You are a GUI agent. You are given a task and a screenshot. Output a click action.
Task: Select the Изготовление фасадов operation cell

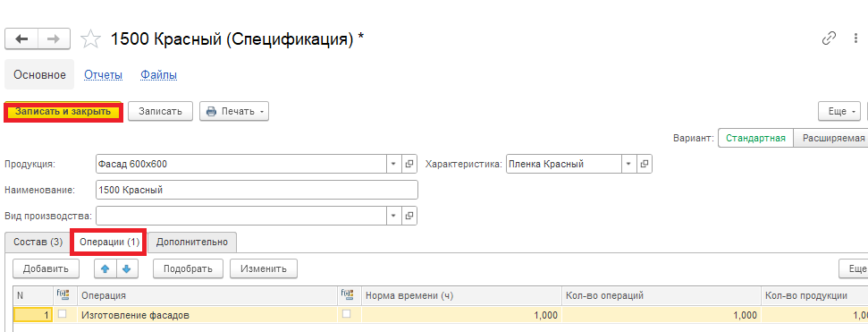(207, 315)
